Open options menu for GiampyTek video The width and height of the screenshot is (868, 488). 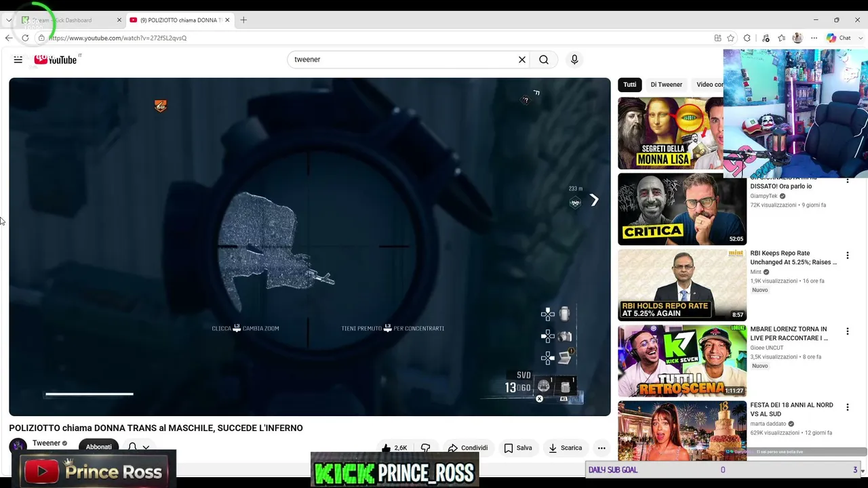pyautogui.click(x=847, y=180)
